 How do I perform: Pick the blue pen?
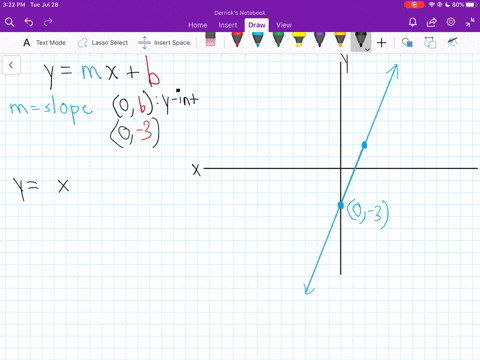258,39
